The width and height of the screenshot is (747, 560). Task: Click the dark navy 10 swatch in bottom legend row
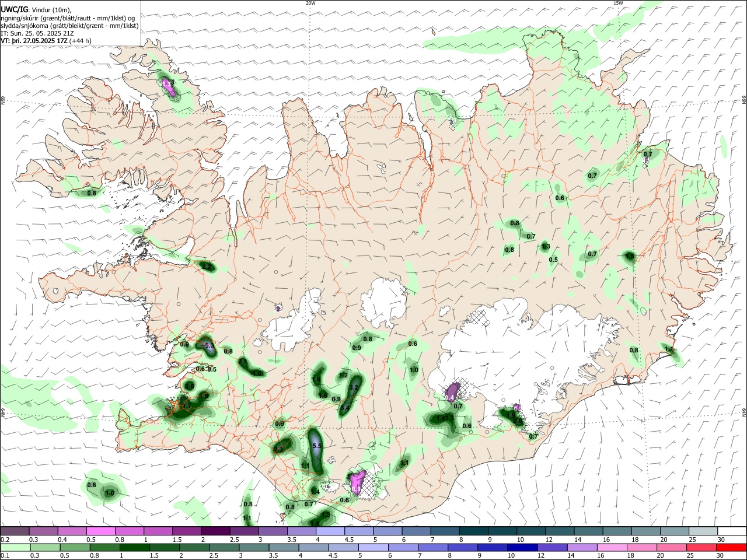(521, 547)
